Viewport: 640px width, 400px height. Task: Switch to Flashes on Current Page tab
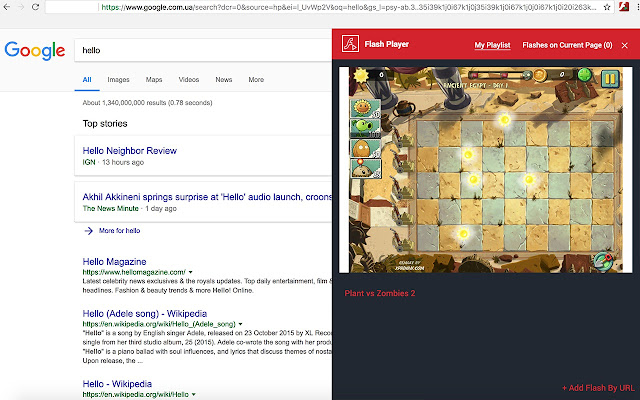pyautogui.click(x=567, y=45)
